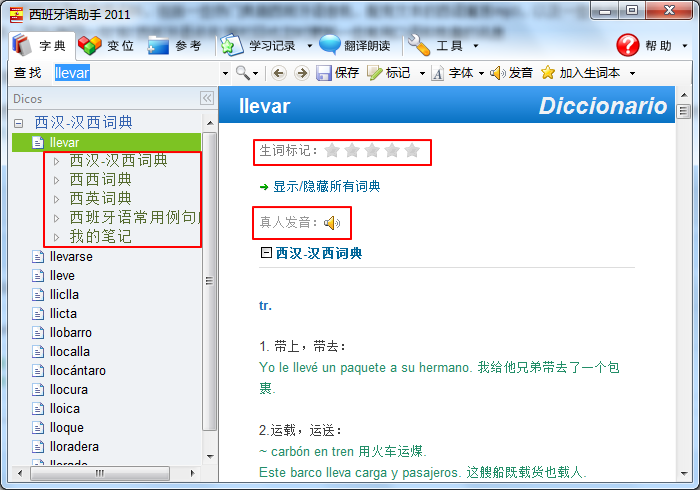Viewport: 700px width, 490px height.
Task: Select llevarse in the word list
Action: click(x=71, y=257)
